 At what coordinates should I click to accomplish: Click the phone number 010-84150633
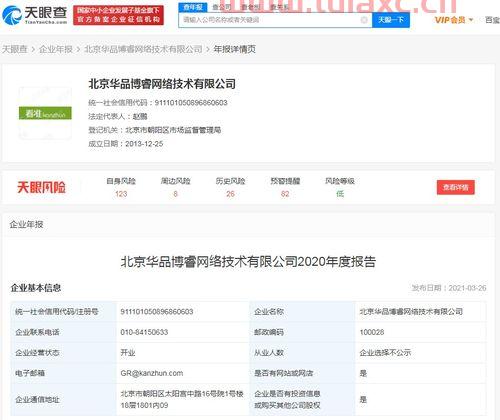(144, 332)
